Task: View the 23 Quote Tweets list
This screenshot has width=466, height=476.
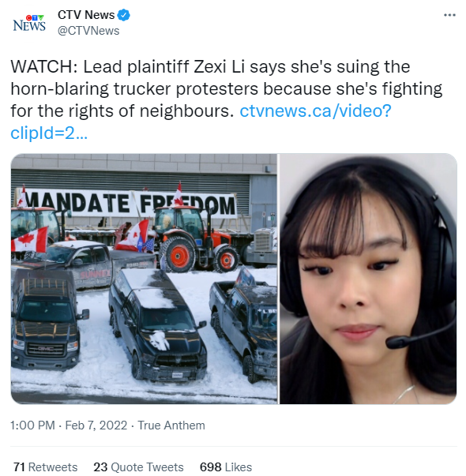Action: click(138, 467)
